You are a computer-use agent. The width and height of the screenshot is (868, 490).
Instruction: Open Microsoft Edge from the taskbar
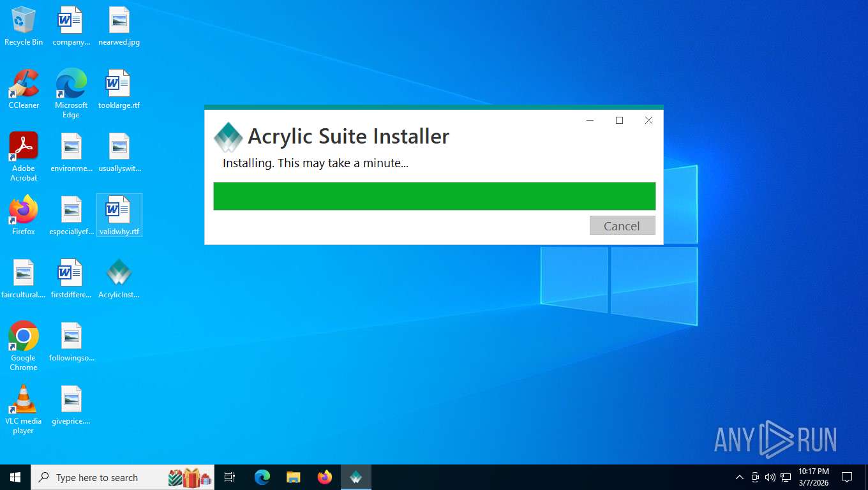tap(262, 477)
